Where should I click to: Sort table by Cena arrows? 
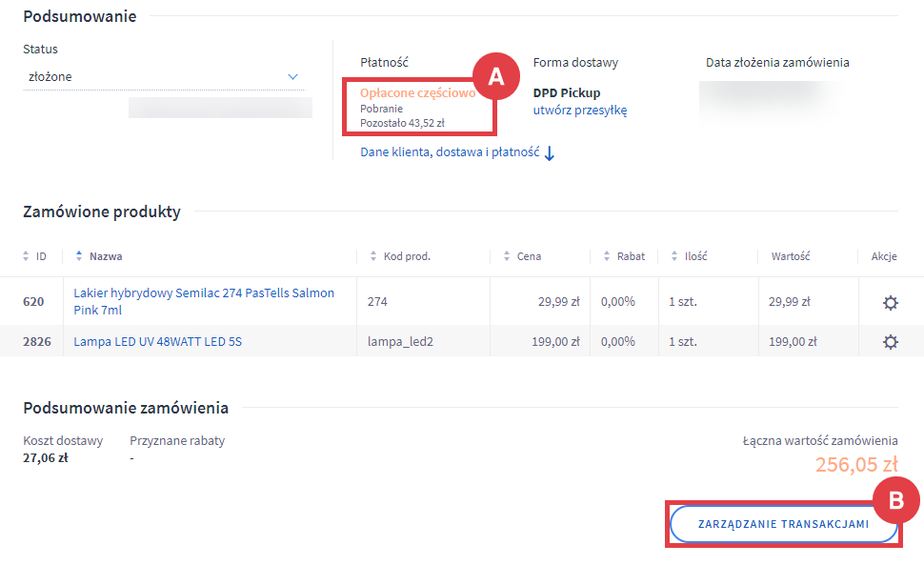pyautogui.click(x=508, y=256)
